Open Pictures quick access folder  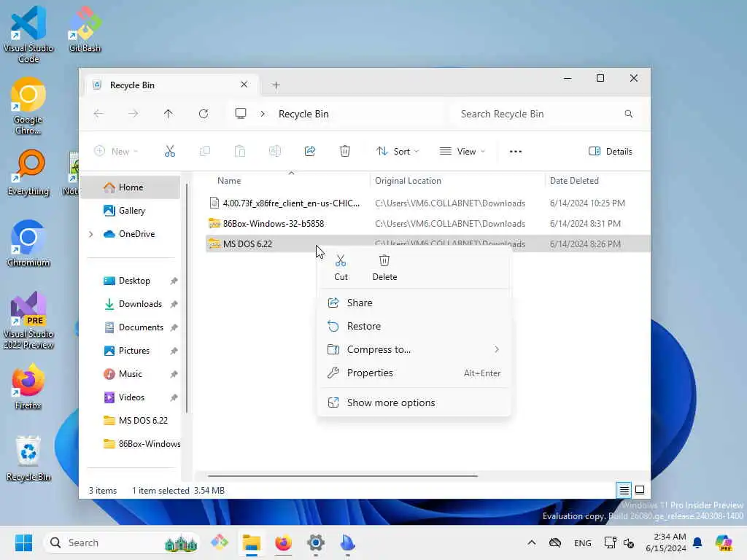pyautogui.click(x=131, y=351)
